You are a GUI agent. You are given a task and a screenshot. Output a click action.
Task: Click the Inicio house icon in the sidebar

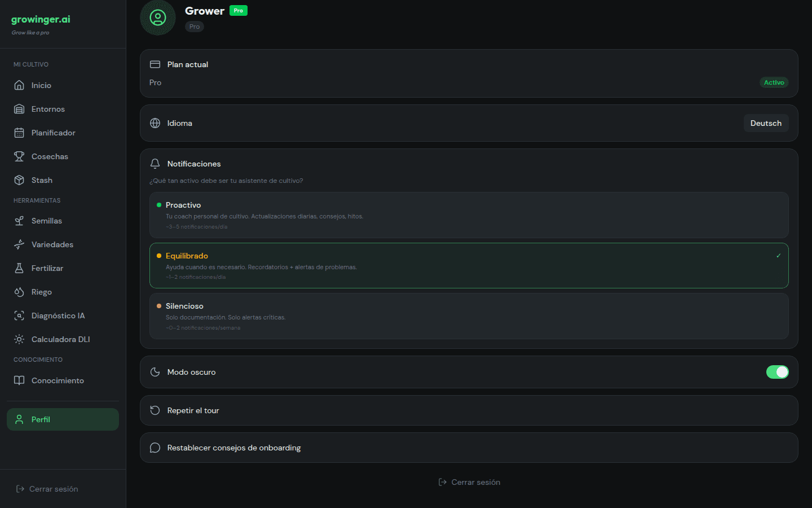tap(19, 85)
